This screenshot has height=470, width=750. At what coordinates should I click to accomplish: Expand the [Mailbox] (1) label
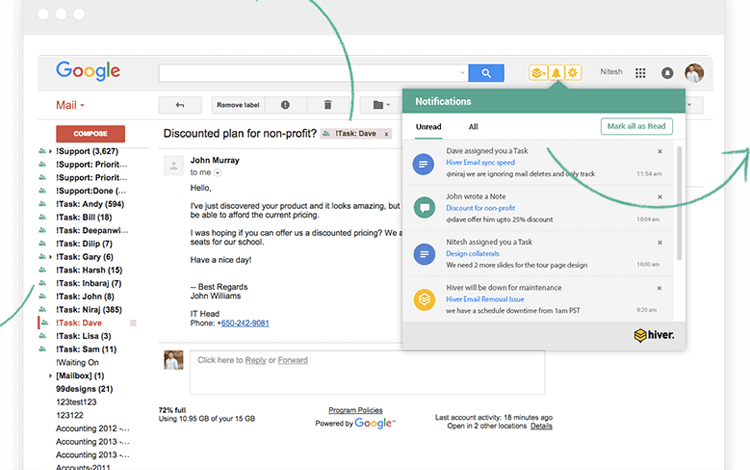[x=50, y=376]
